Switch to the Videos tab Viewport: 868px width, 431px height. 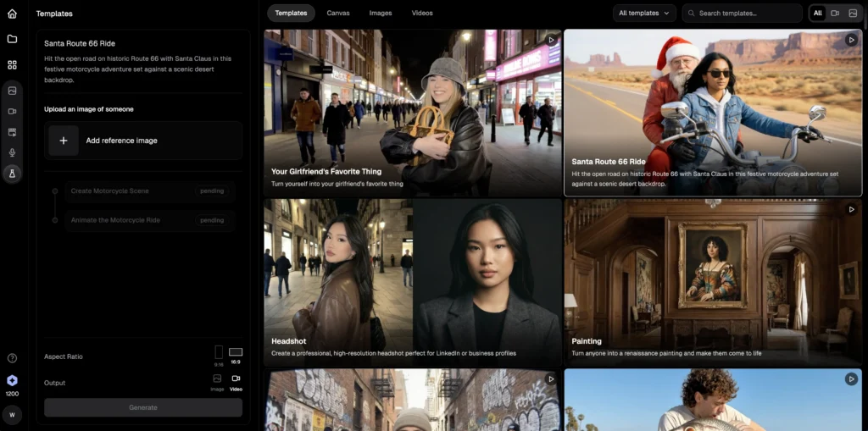click(422, 14)
